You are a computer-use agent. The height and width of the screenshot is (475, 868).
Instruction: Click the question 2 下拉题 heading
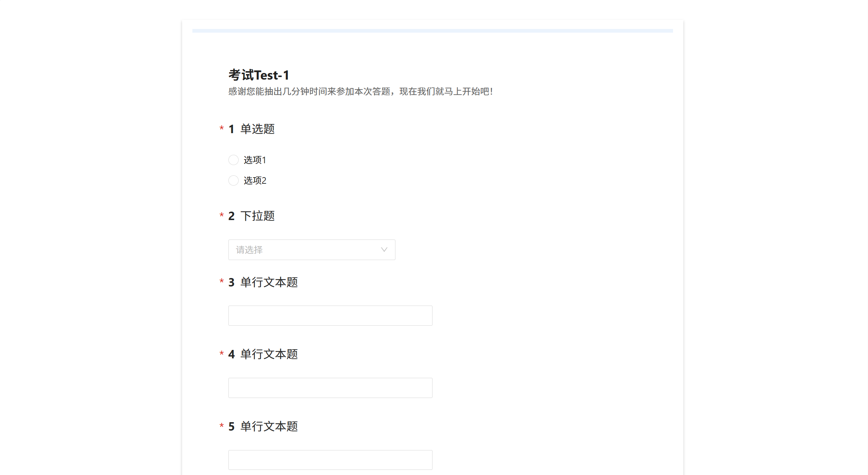[x=257, y=216]
